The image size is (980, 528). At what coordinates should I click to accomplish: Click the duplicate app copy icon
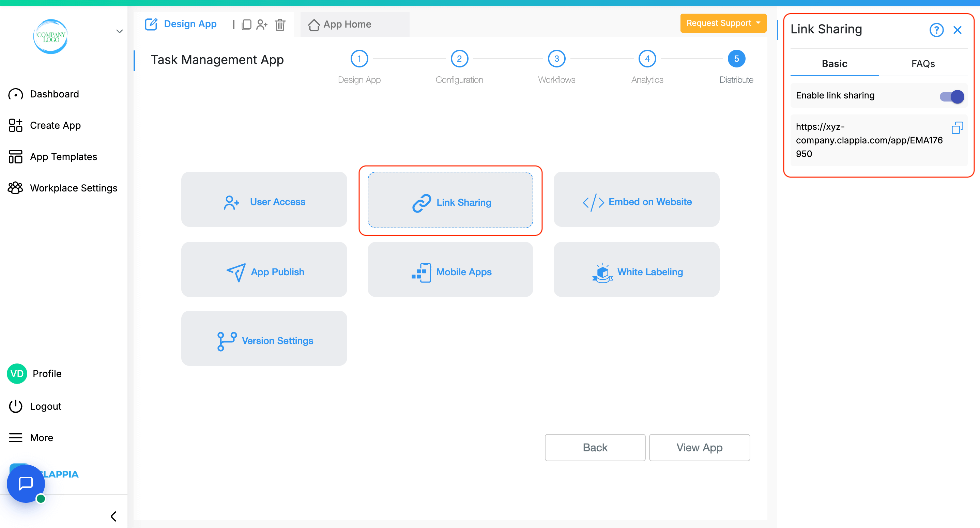pos(246,25)
